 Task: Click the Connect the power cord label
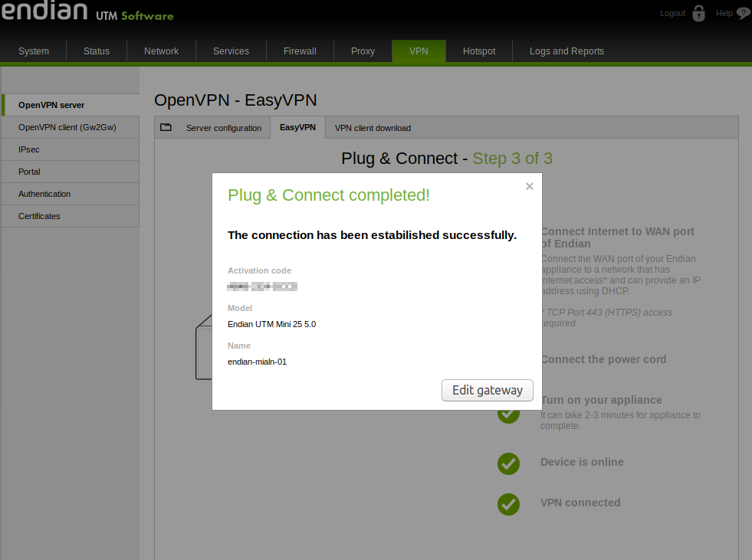coord(604,359)
